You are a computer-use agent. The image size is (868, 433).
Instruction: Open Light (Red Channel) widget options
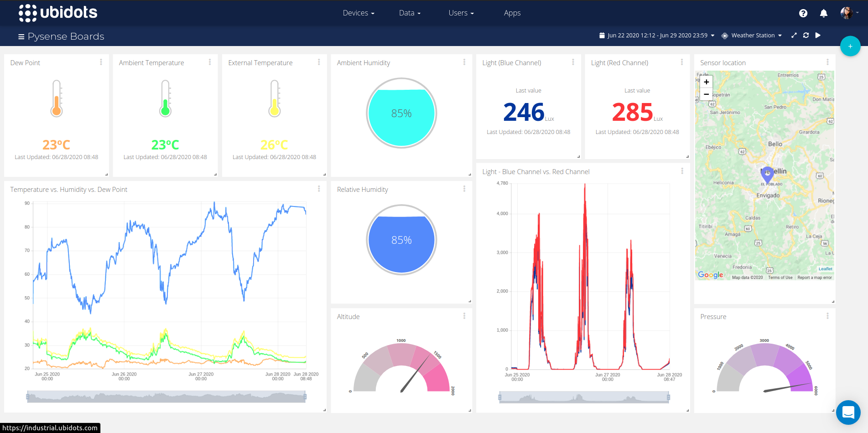(x=682, y=62)
